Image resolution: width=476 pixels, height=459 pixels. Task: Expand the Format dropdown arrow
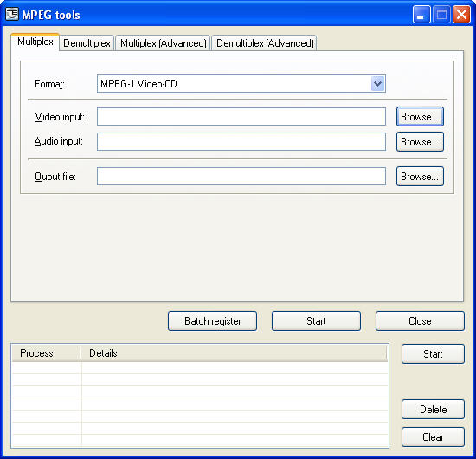(x=377, y=83)
